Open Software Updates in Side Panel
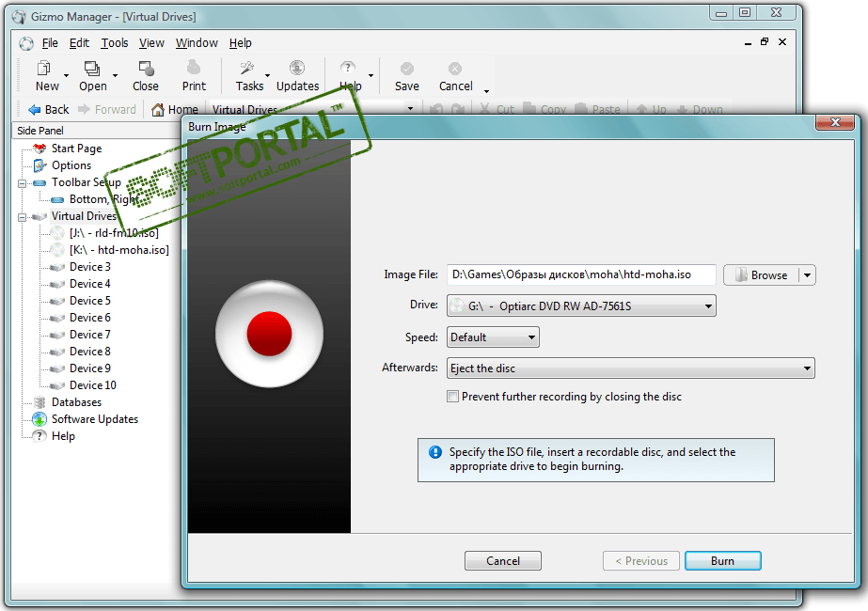Image resolution: width=868 pixels, height=611 pixels. 95,419
